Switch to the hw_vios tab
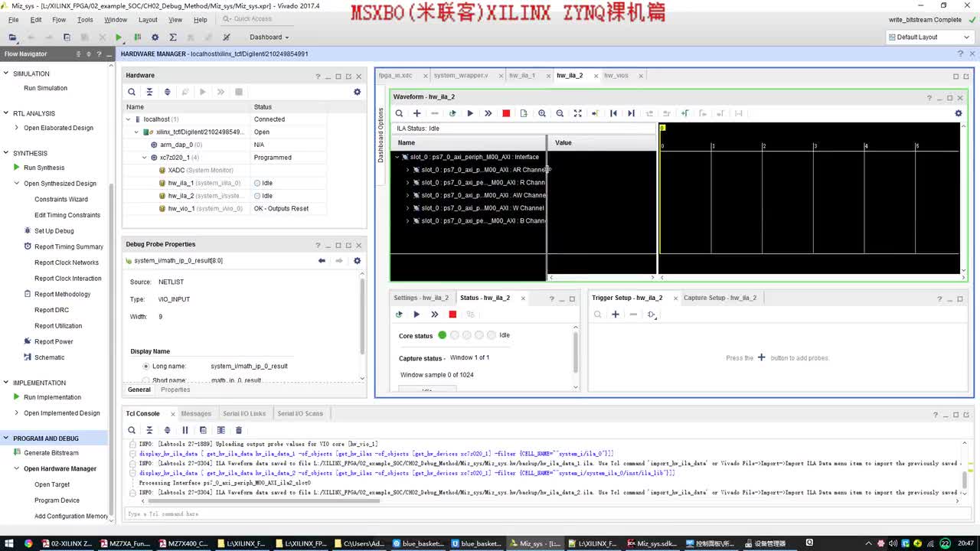Viewport: 980px width, 551px height. coord(616,75)
